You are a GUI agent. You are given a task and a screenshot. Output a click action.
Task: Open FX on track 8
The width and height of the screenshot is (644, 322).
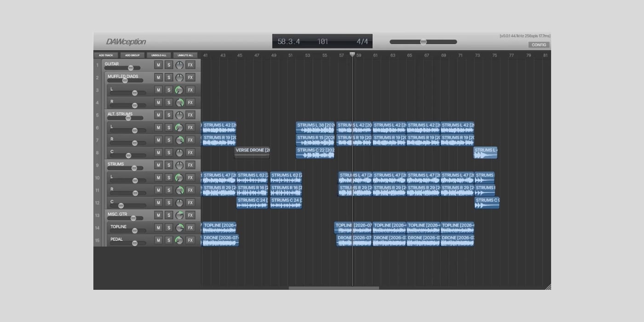coord(190,153)
